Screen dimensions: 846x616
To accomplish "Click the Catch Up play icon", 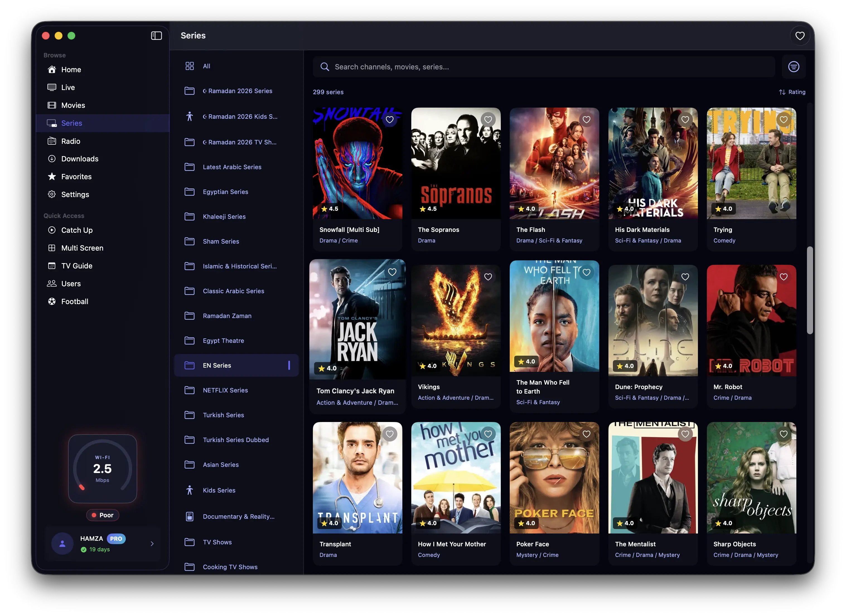I will click(52, 230).
